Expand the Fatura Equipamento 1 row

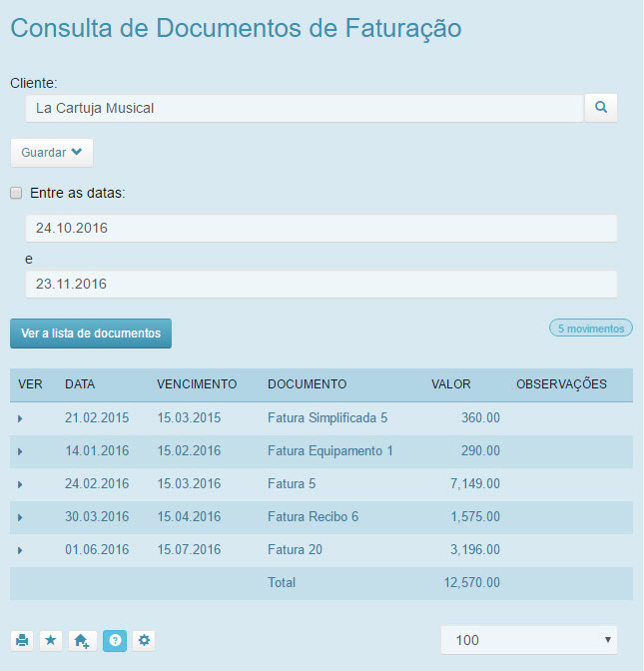pos(20,451)
